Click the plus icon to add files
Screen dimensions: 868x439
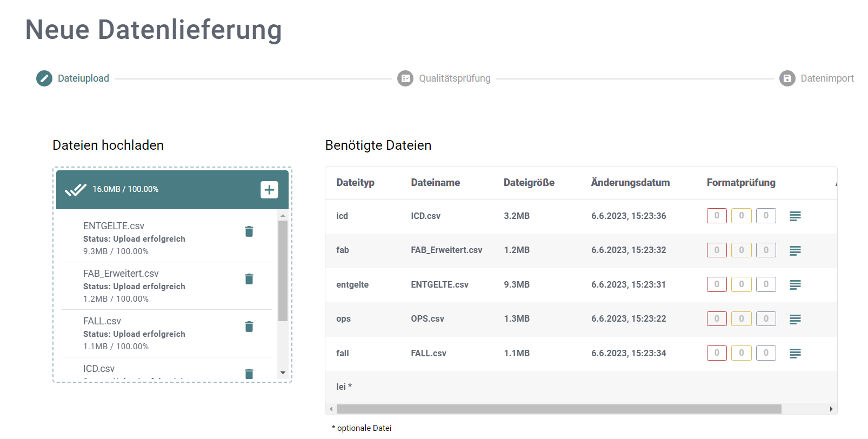[x=269, y=190]
